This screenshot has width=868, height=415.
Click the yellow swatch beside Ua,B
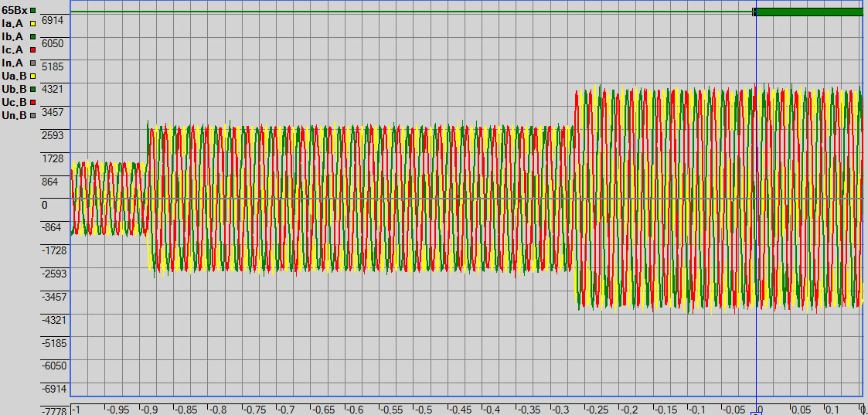[32, 76]
